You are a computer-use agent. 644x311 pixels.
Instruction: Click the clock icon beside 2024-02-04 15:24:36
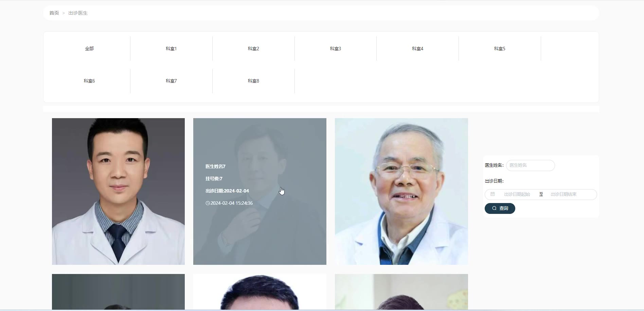pyautogui.click(x=208, y=203)
